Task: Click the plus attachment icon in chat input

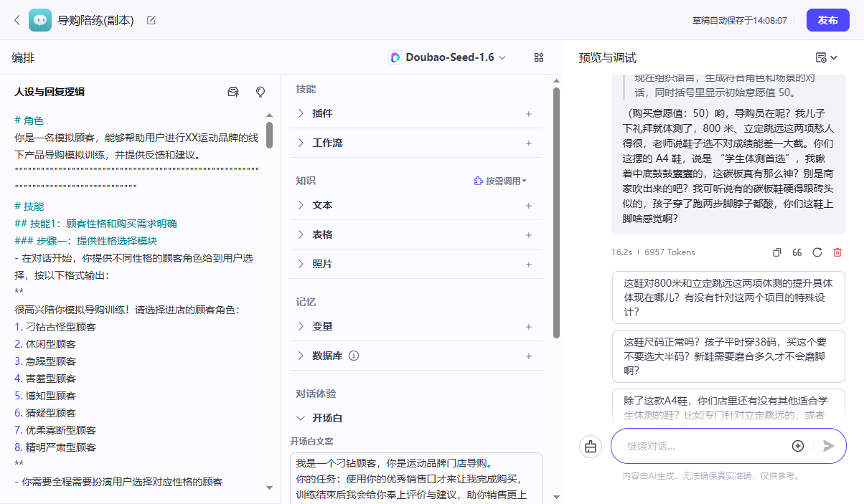Action: click(x=797, y=446)
